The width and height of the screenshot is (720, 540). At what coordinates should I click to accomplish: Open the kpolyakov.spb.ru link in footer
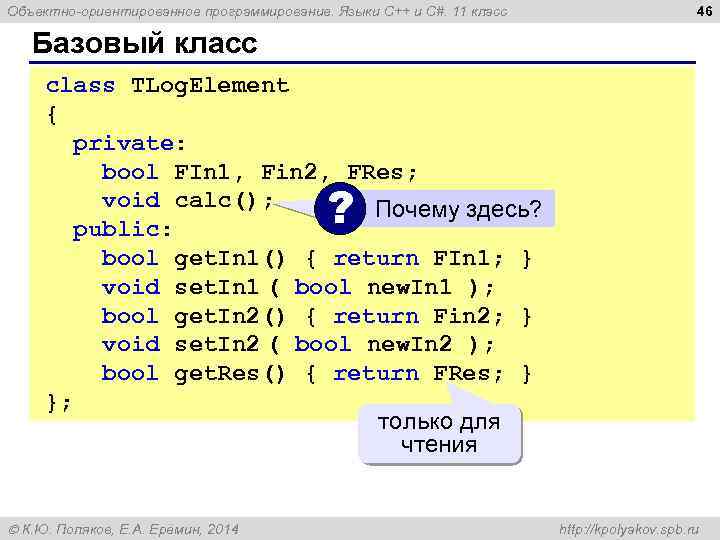coord(629,529)
